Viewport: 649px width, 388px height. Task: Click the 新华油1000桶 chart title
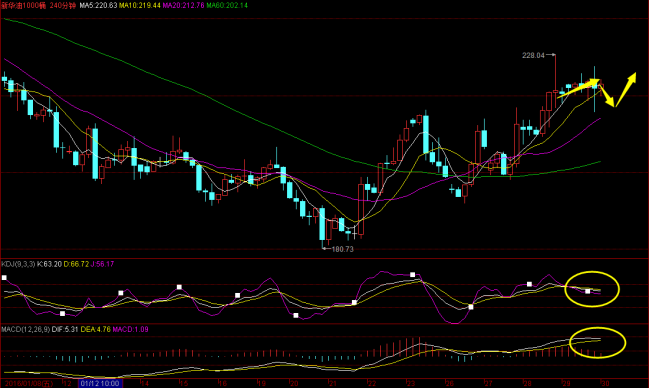click(x=24, y=5)
